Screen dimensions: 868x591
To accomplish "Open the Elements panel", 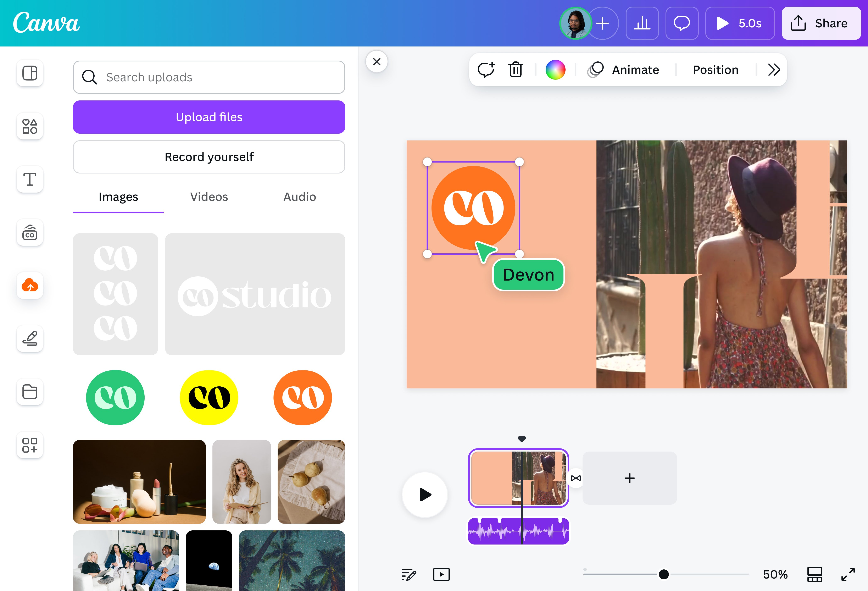I will (x=29, y=126).
